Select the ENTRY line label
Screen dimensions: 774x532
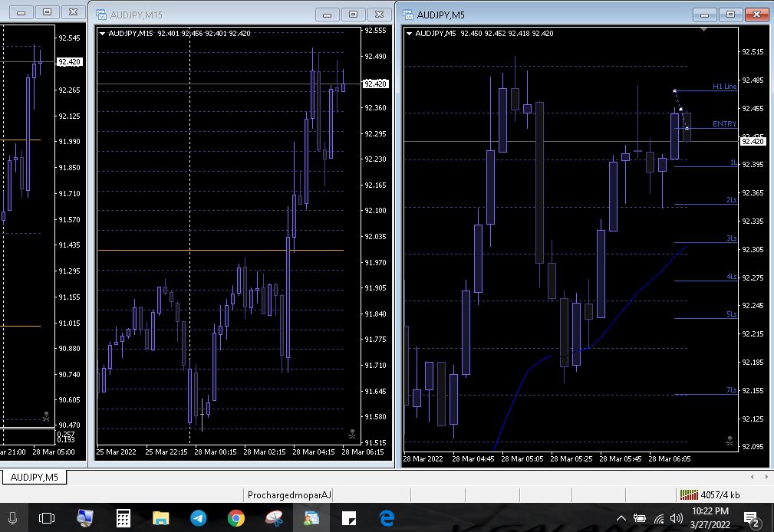point(724,124)
